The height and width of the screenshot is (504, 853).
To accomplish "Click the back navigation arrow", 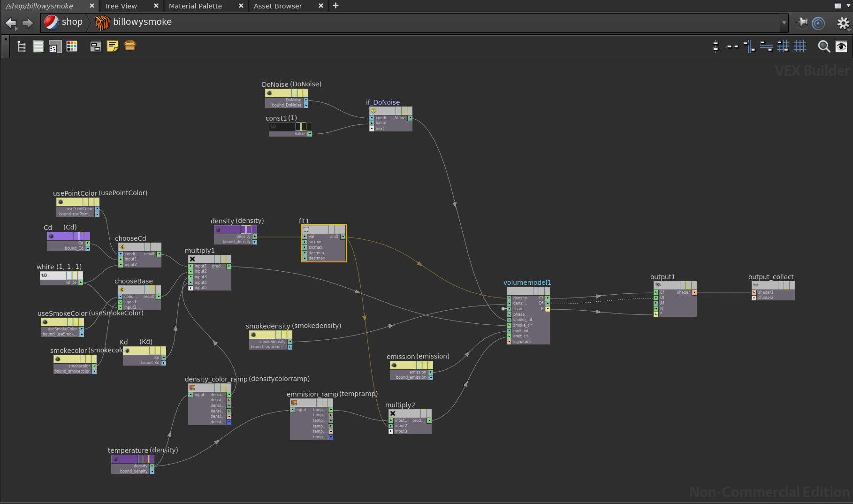I will coord(11,23).
